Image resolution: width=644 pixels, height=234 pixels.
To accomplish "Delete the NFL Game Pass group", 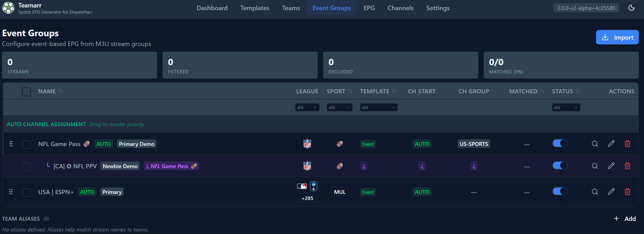I will [627, 144].
